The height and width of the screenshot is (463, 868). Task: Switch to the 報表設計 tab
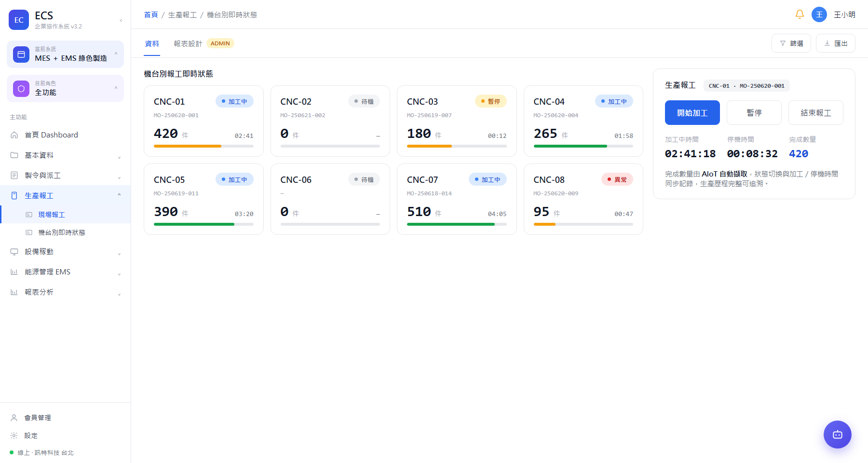(188, 44)
